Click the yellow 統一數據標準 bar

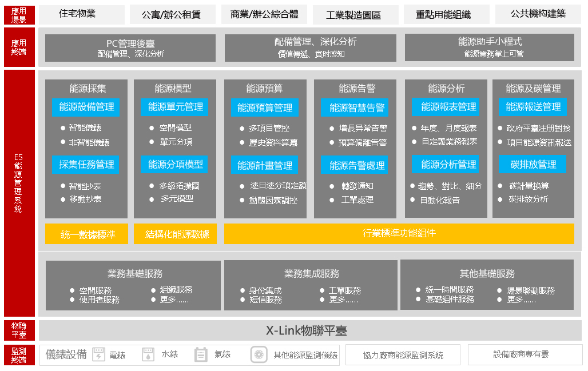pos(88,234)
